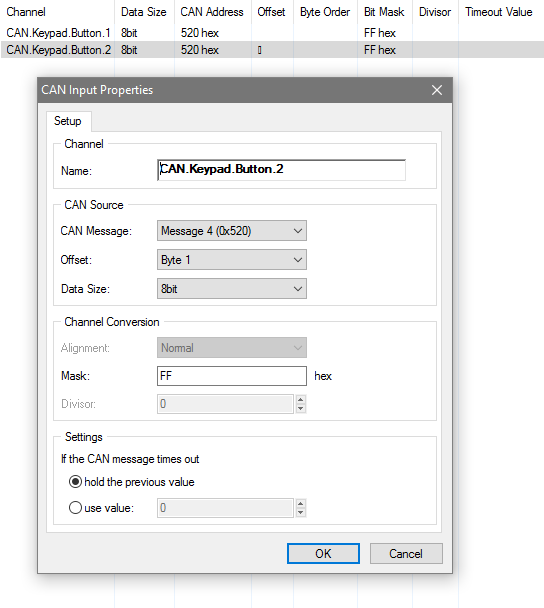The height and width of the screenshot is (608, 544).
Task: Click the CAN Address column header
Action: point(212,12)
